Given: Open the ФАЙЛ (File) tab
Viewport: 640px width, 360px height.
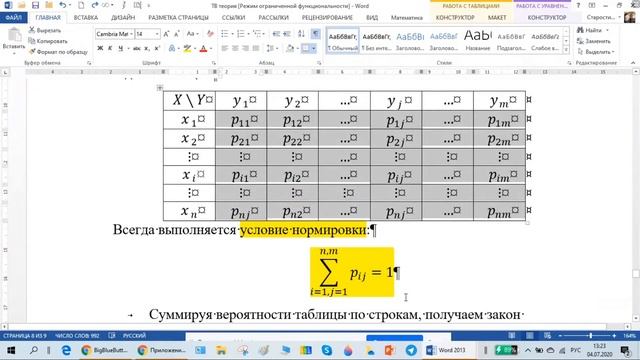Looking at the screenshot, I should pyautogui.click(x=13, y=18).
